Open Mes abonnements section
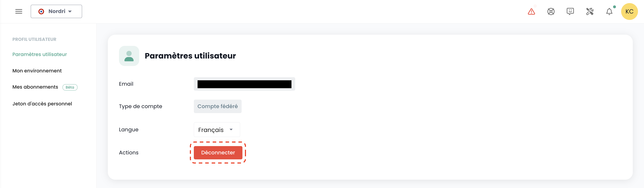This screenshot has width=644, height=188. tap(35, 87)
